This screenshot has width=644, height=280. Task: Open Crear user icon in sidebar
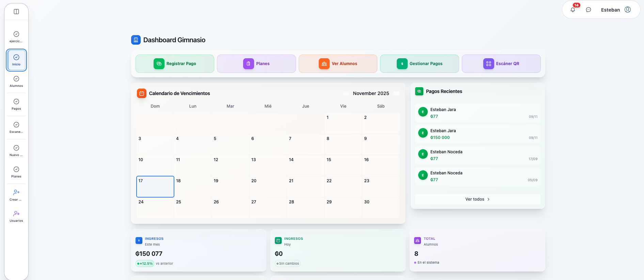point(16,195)
